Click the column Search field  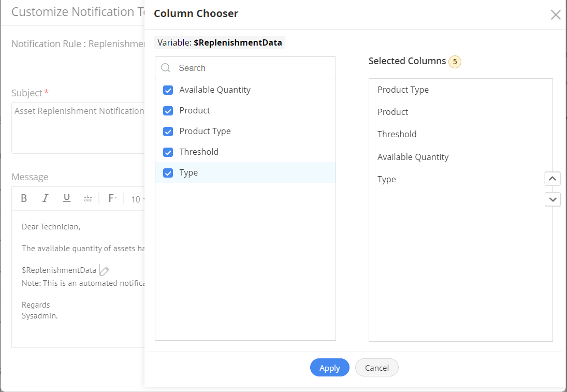click(254, 68)
